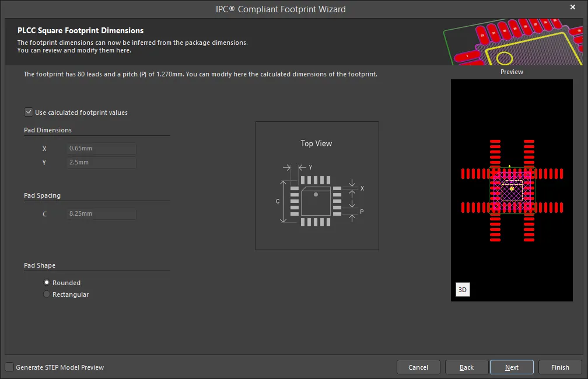
Task: Click PLCC Square Footprint Dimensions title
Action: 80,30
